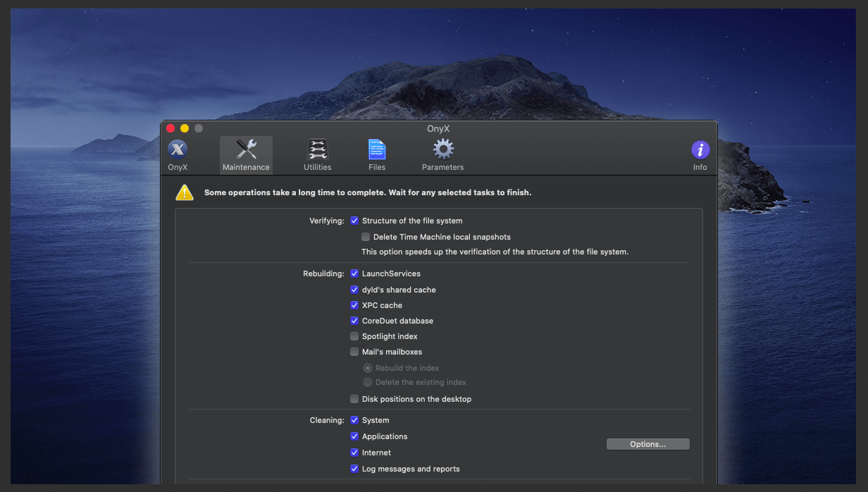Click the yellow warning triangle
The width and height of the screenshot is (868, 492).
click(184, 191)
